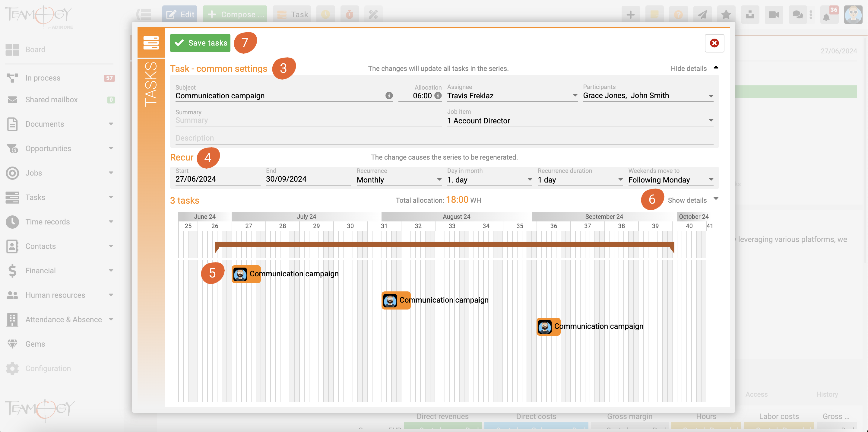Image resolution: width=868 pixels, height=432 pixels.
Task: Click the Shared mailbox envelope icon
Action: coord(12,100)
